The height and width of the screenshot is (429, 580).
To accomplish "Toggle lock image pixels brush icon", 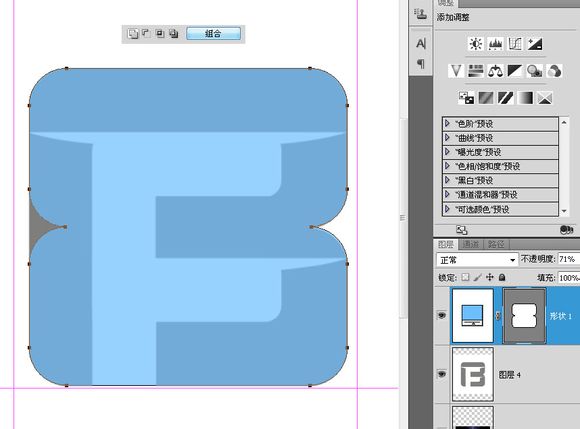I will click(478, 277).
